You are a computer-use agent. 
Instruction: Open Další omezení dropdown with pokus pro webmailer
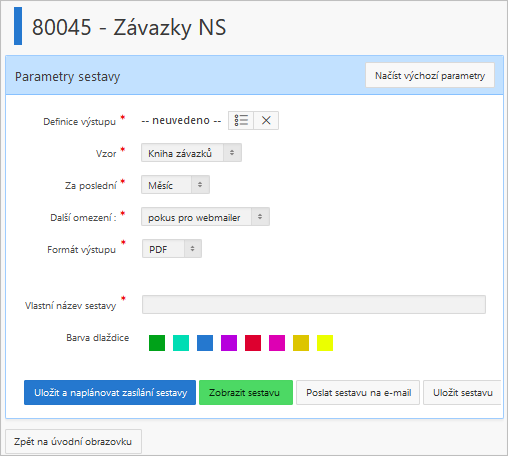point(205,217)
